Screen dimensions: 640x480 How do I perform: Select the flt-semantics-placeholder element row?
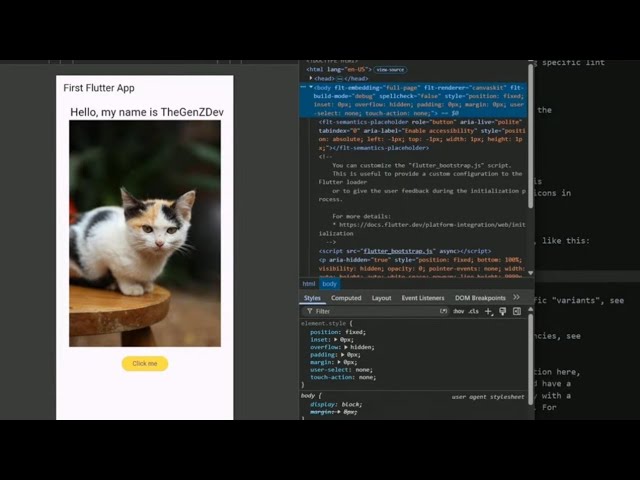(x=420, y=135)
